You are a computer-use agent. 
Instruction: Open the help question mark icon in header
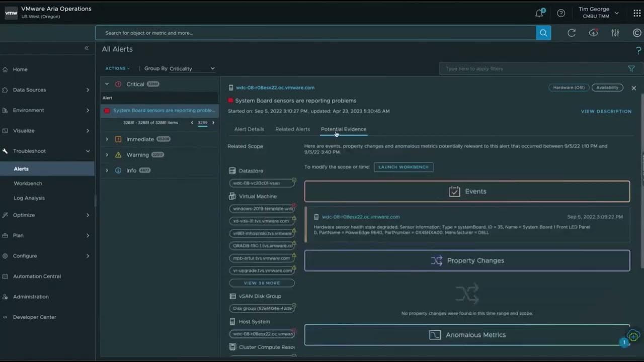point(561,13)
